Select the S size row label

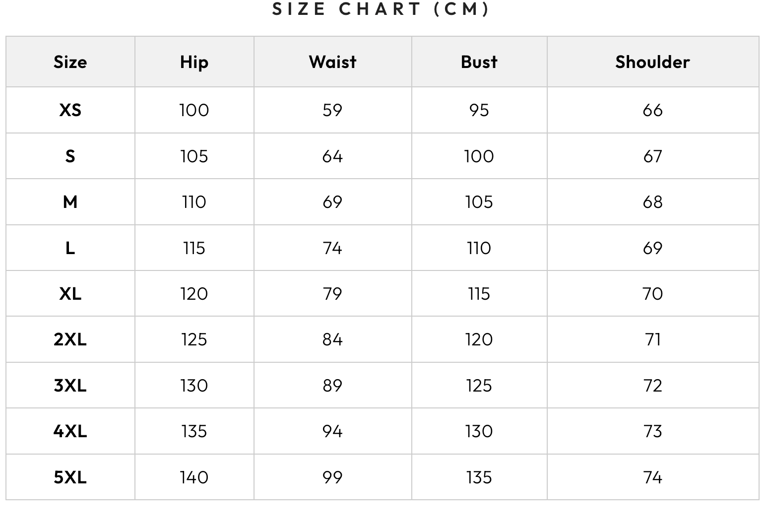point(70,156)
